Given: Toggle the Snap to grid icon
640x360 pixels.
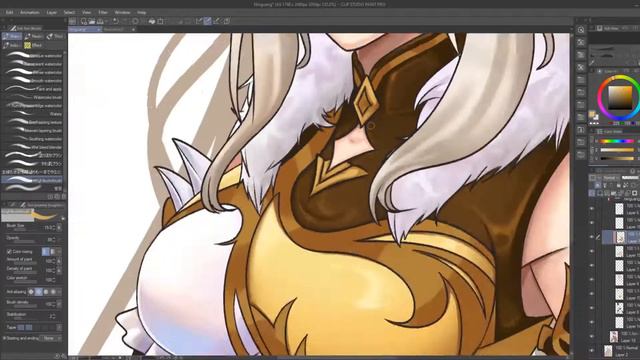Looking at the screenshot, I should [x=216, y=21].
